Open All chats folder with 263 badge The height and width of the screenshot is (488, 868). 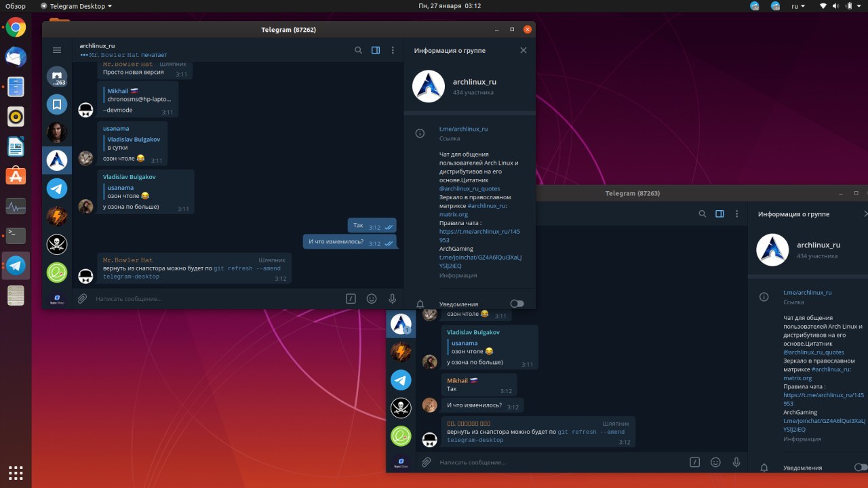[x=57, y=76]
